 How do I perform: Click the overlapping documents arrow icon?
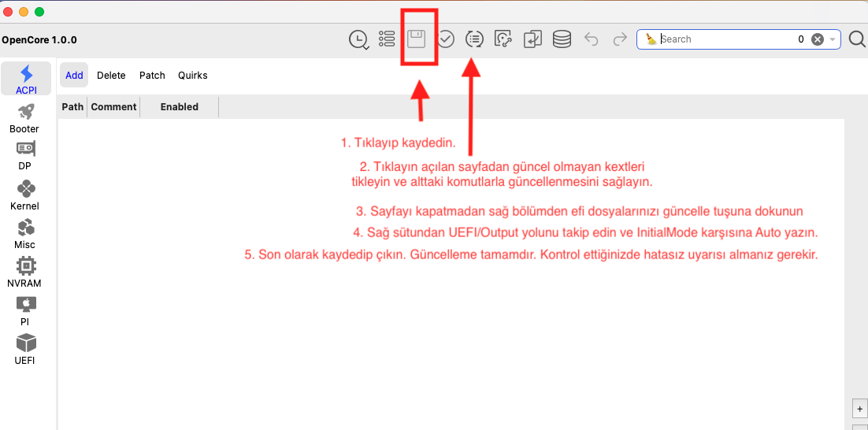(532, 39)
